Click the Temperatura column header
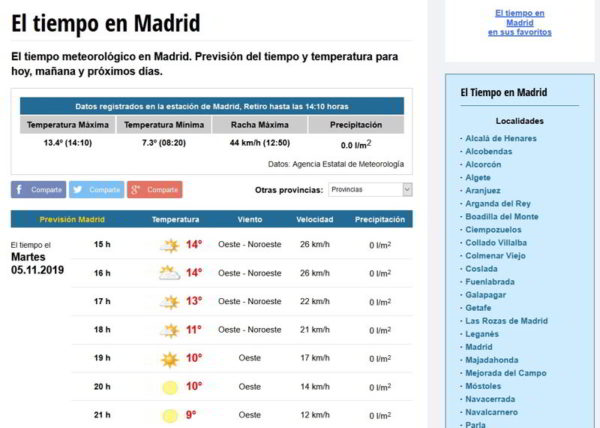Screen dimensions: 600x428 pos(175,220)
